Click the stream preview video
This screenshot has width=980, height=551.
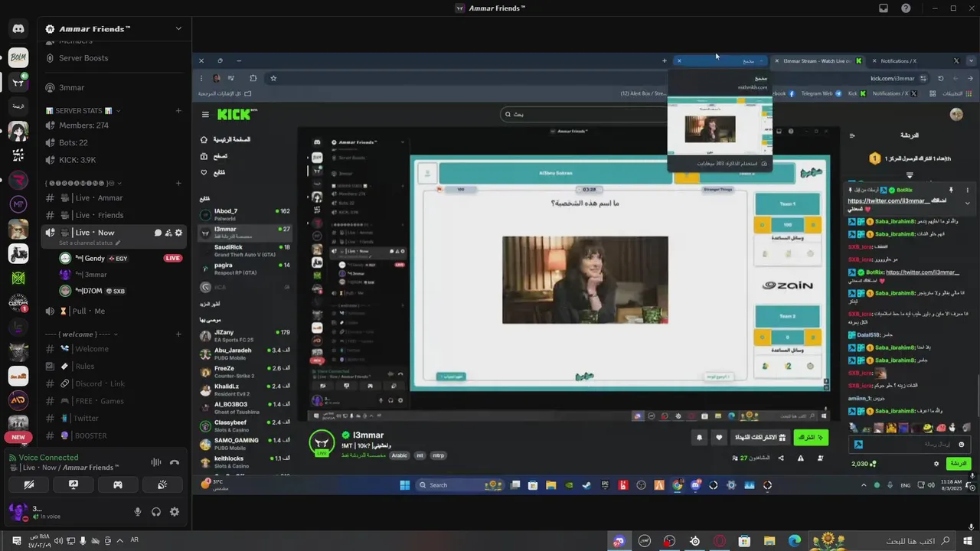[586, 272]
